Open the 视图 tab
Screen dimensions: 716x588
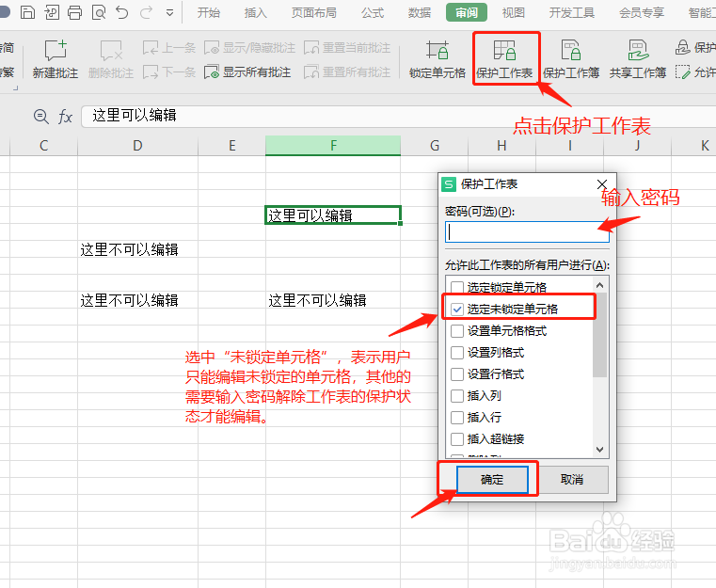(514, 13)
